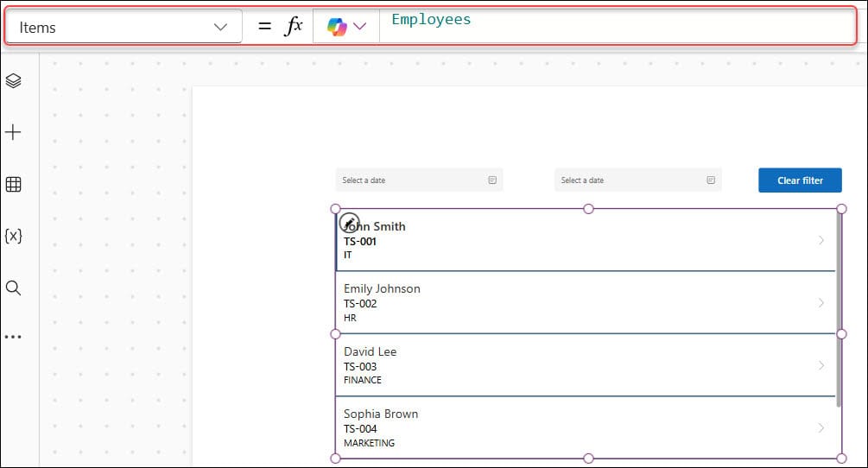Screen dimensions: 868x468
Task: Select the Sophia Brown name label
Action: (381, 414)
